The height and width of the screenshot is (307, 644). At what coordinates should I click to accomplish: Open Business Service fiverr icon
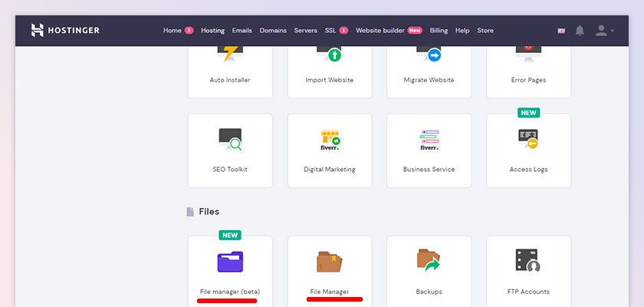(x=429, y=140)
